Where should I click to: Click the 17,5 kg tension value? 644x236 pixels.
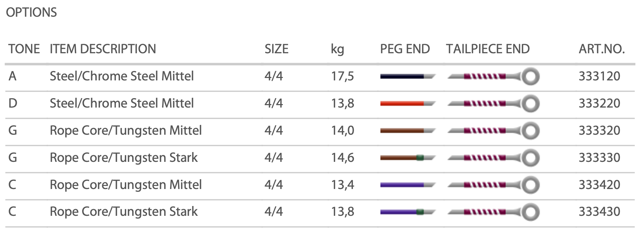point(342,76)
